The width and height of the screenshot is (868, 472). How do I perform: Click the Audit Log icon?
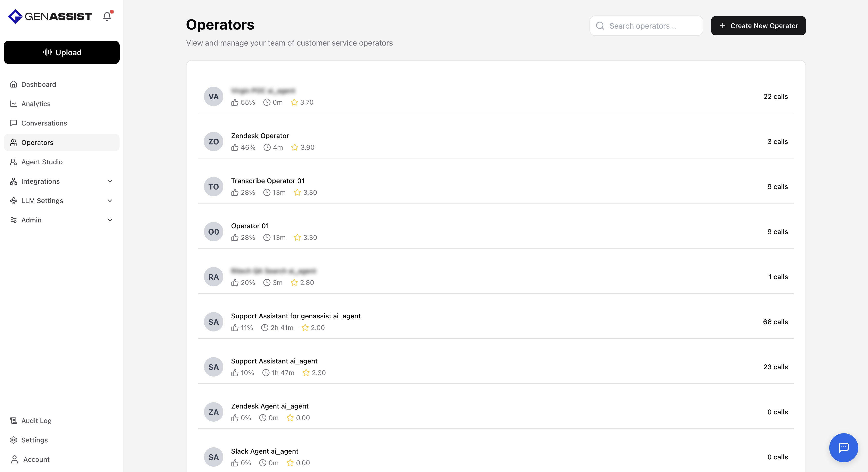pyautogui.click(x=14, y=420)
